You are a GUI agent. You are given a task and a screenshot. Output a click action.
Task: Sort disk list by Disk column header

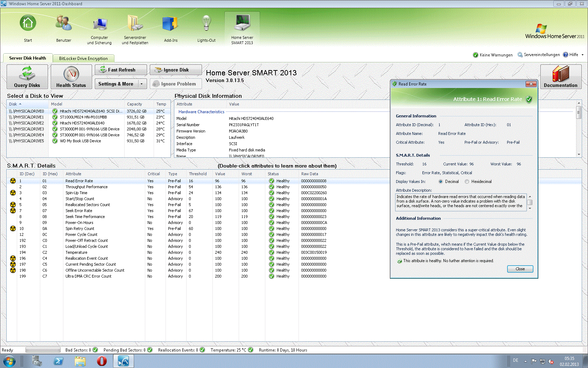tap(28, 104)
